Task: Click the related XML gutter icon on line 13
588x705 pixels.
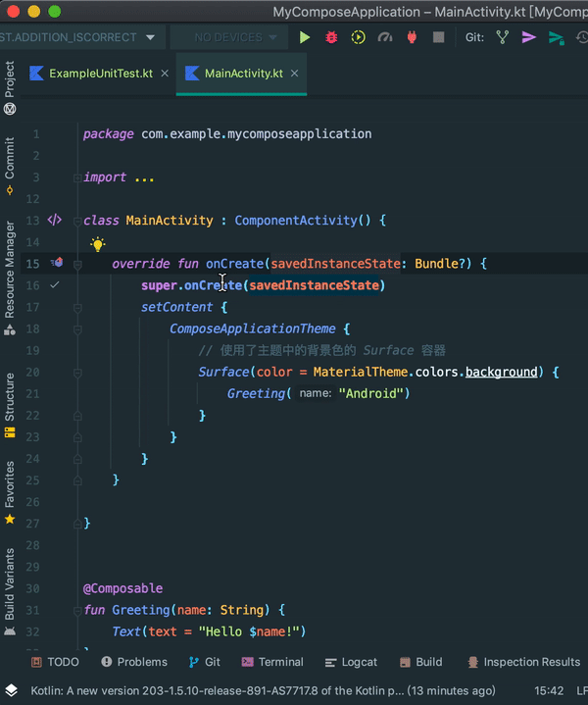Action: point(55,220)
